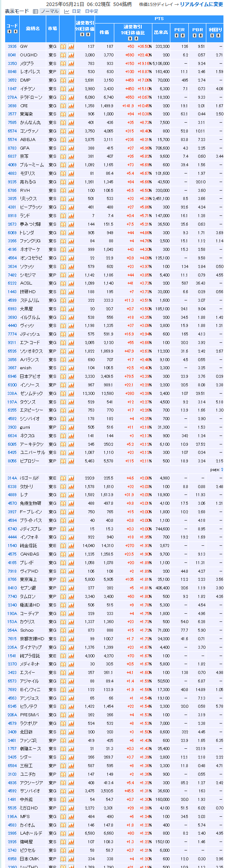The height and width of the screenshot is (868, 229).
Task: Sort PBR column descending
Action: [201, 35]
